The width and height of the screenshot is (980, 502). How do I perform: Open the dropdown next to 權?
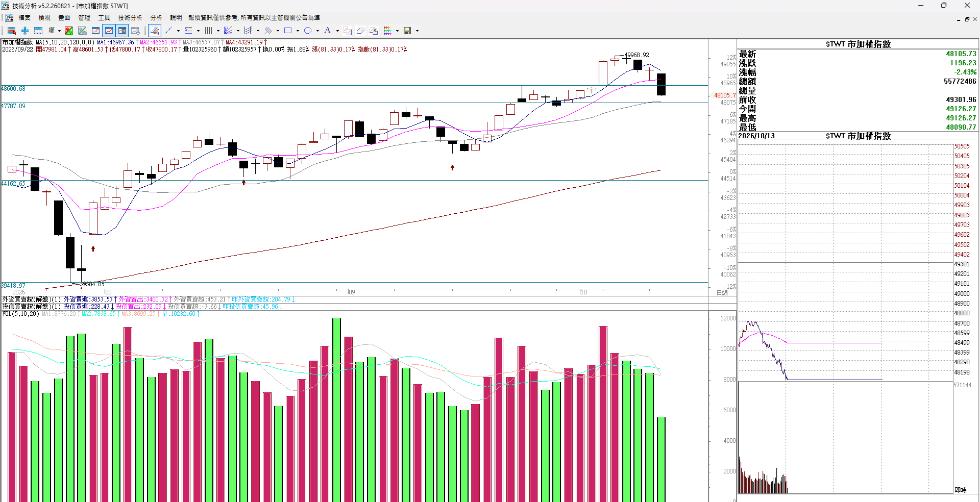tap(59, 31)
